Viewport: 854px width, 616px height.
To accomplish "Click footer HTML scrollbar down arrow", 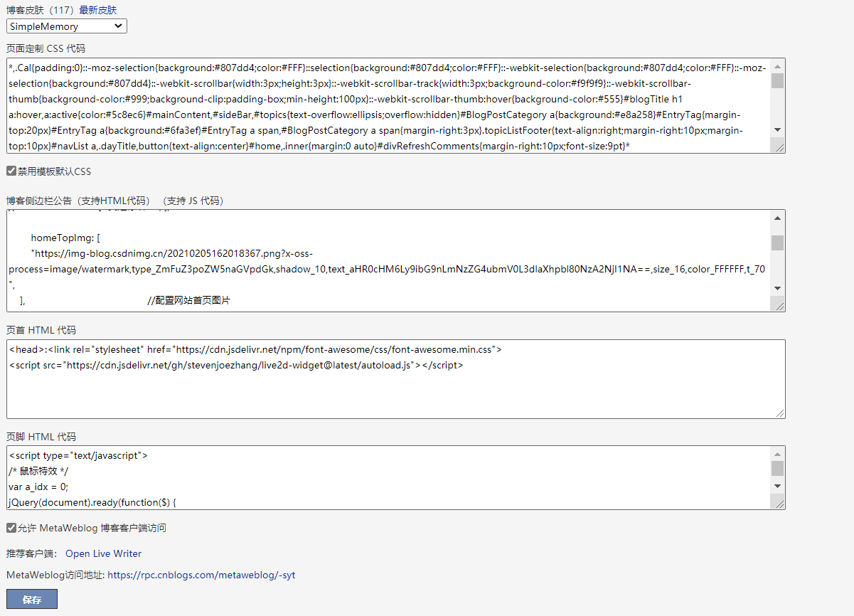I will [x=777, y=486].
